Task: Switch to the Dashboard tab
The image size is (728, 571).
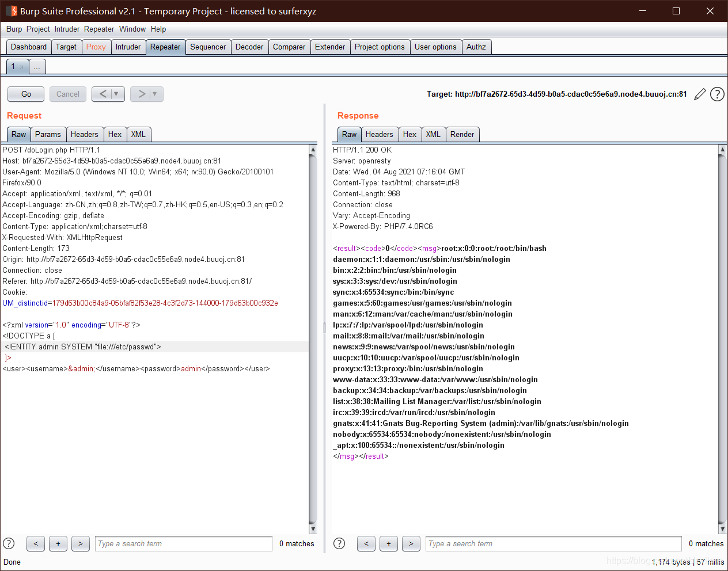Action: tap(29, 47)
